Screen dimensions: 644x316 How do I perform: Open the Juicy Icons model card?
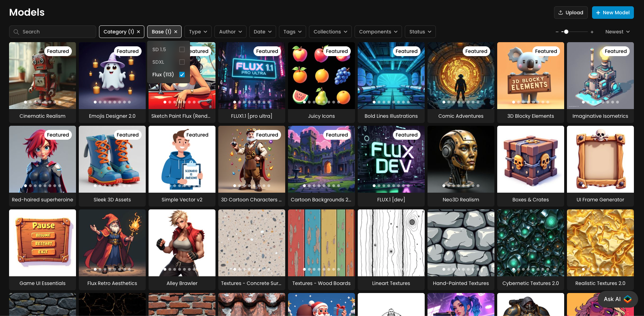click(x=321, y=83)
